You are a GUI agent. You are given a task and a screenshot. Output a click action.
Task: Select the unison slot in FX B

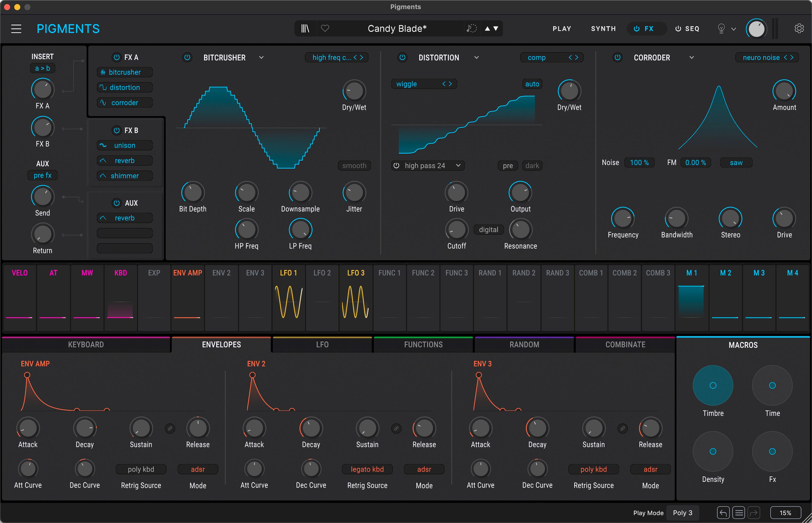tap(125, 145)
